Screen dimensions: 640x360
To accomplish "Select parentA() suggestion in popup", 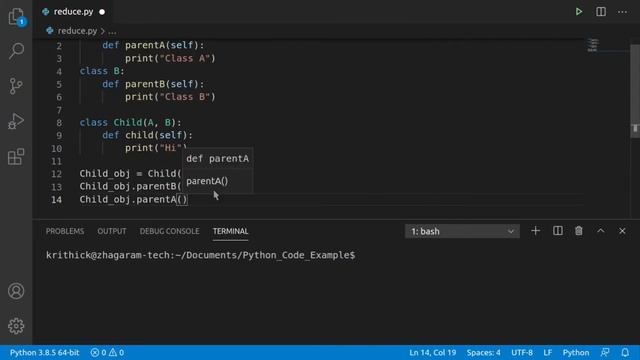I will tap(207, 181).
